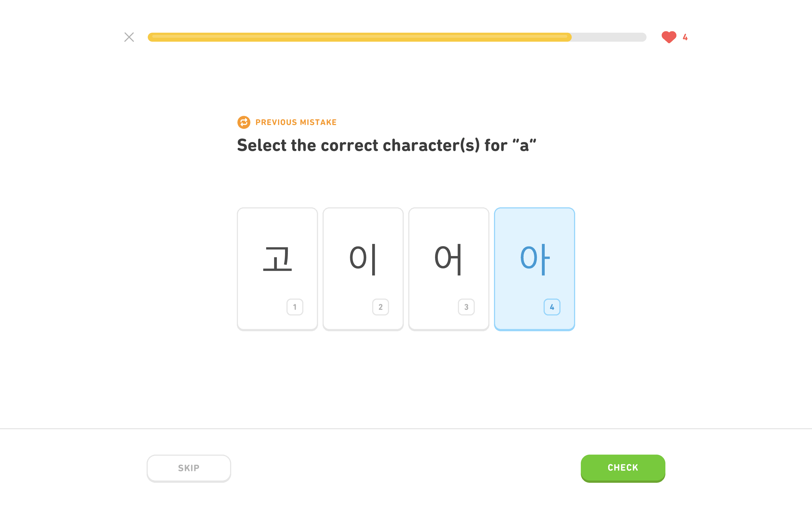Click the gray unfilled progress bar end
812x507 pixels.
pyautogui.click(x=609, y=37)
